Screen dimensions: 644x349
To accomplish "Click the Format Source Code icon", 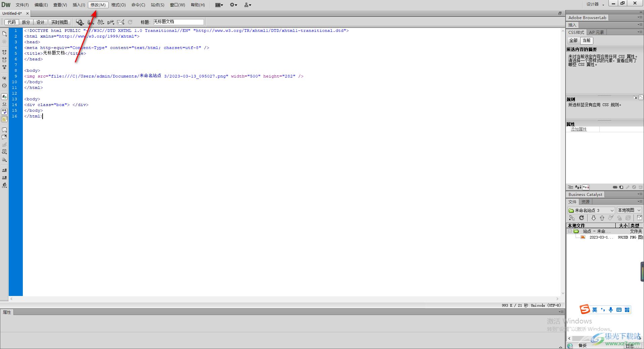I will pyautogui.click(x=4, y=185).
